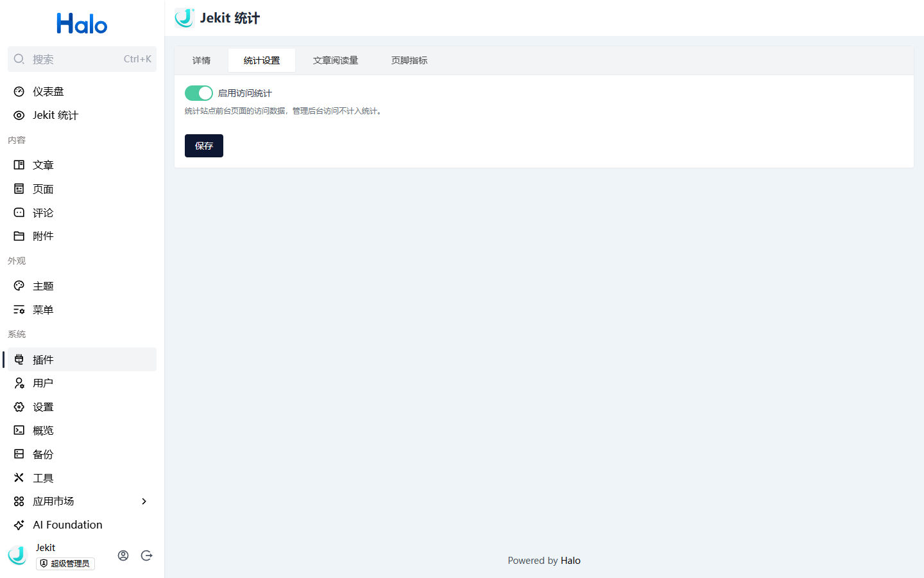Image resolution: width=924 pixels, height=578 pixels.
Task: Click the Jekit username at bottom left
Action: point(46,548)
